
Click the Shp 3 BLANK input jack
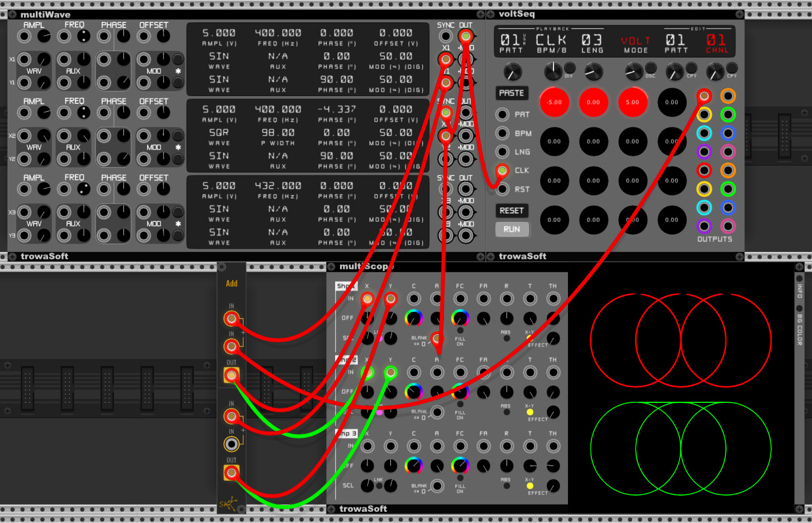pos(437,486)
